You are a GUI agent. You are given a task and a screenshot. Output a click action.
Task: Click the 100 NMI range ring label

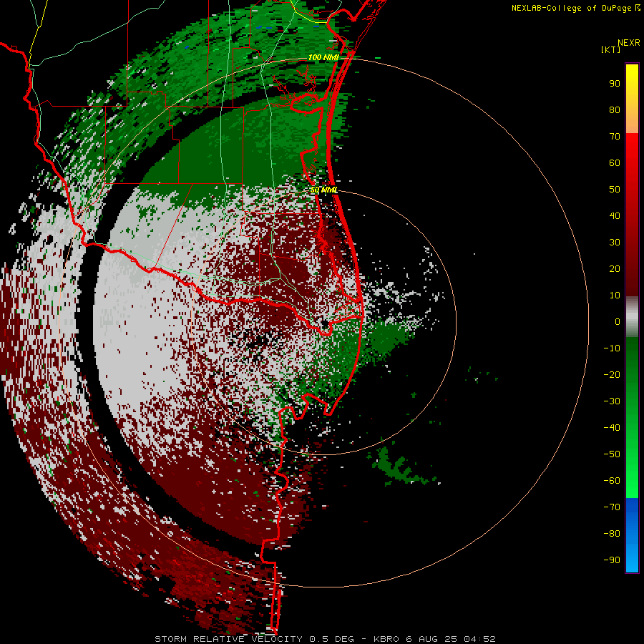click(323, 57)
